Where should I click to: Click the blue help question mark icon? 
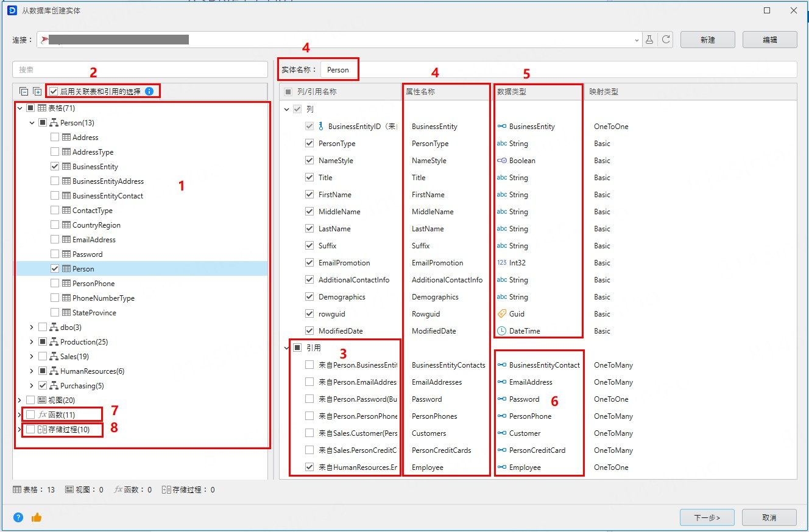18,517
